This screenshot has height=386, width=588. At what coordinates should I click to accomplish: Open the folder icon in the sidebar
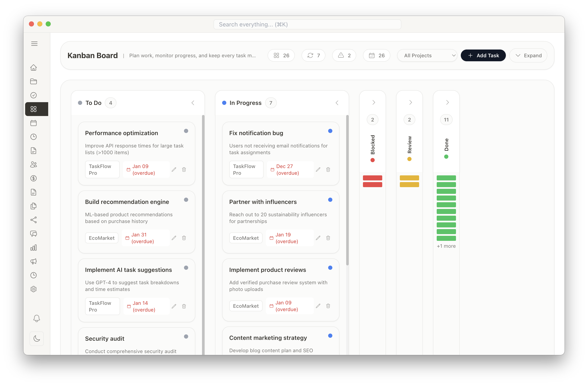[34, 81]
